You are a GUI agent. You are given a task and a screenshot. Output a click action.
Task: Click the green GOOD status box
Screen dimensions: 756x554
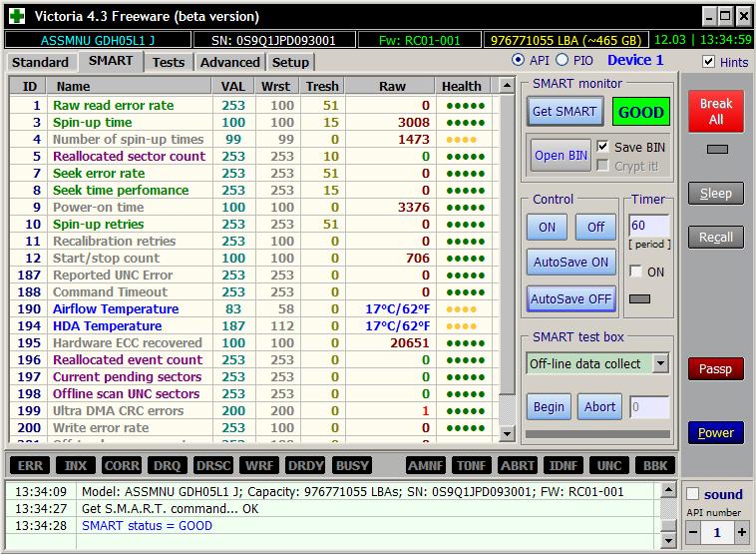coord(640,112)
